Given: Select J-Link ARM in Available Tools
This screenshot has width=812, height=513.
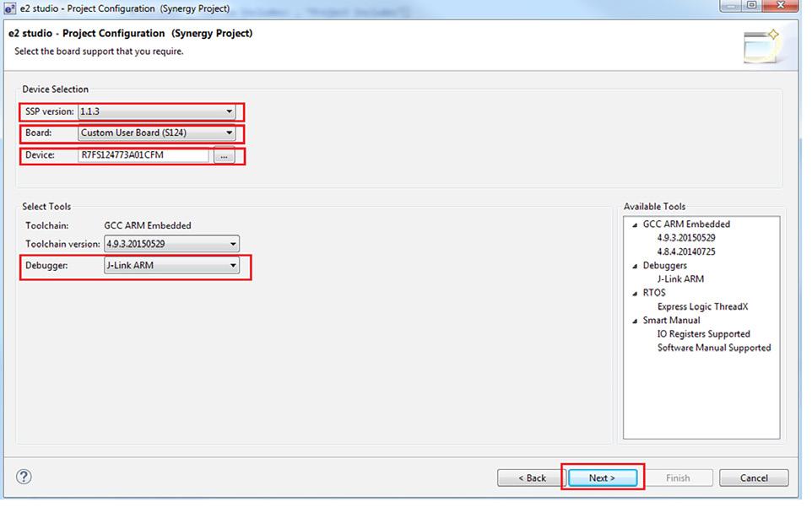Looking at the screenshot, I should click(x=680, y=278).
